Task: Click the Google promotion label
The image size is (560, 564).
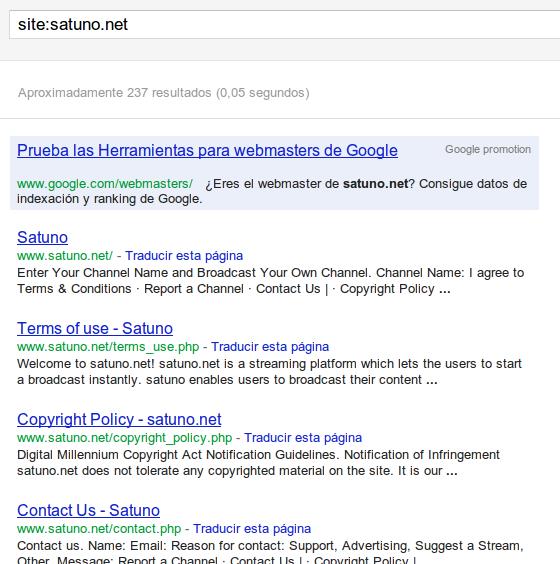Action: (x=488, y=149)
